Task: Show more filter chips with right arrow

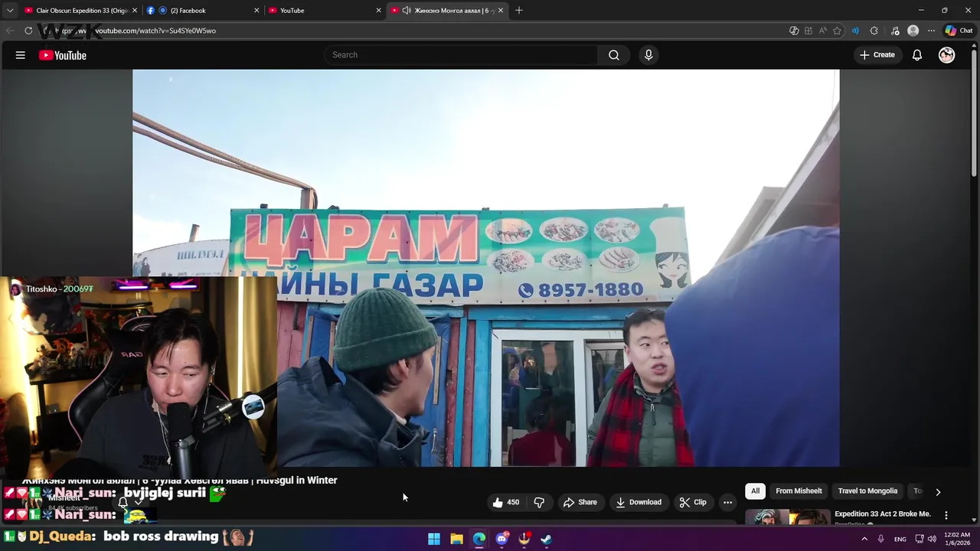Action: 938,492
